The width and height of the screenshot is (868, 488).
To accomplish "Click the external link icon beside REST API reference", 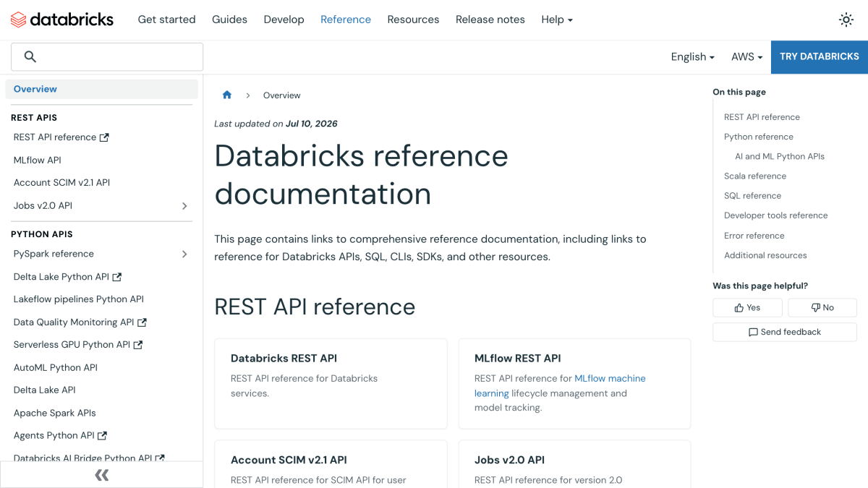I will click(104, 137).
